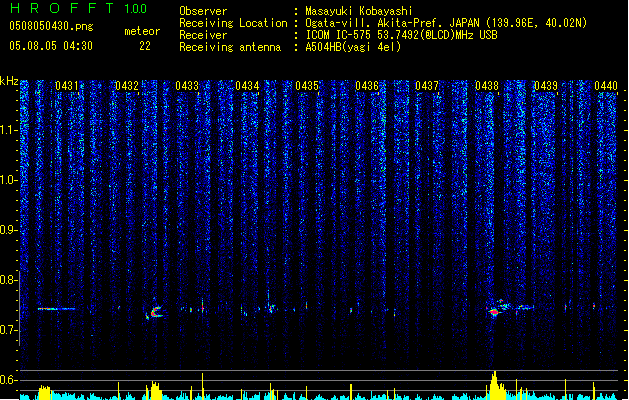
Task: Click the kHz axis unit label
Action: tap(9, 81)
